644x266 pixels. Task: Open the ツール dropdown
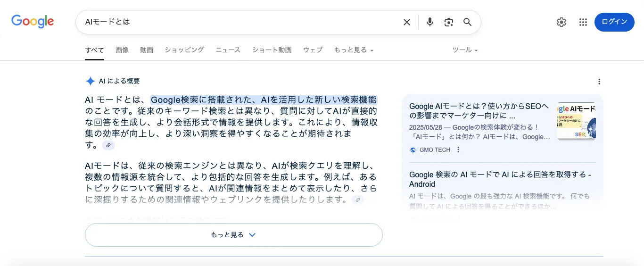tap(465, 50)
